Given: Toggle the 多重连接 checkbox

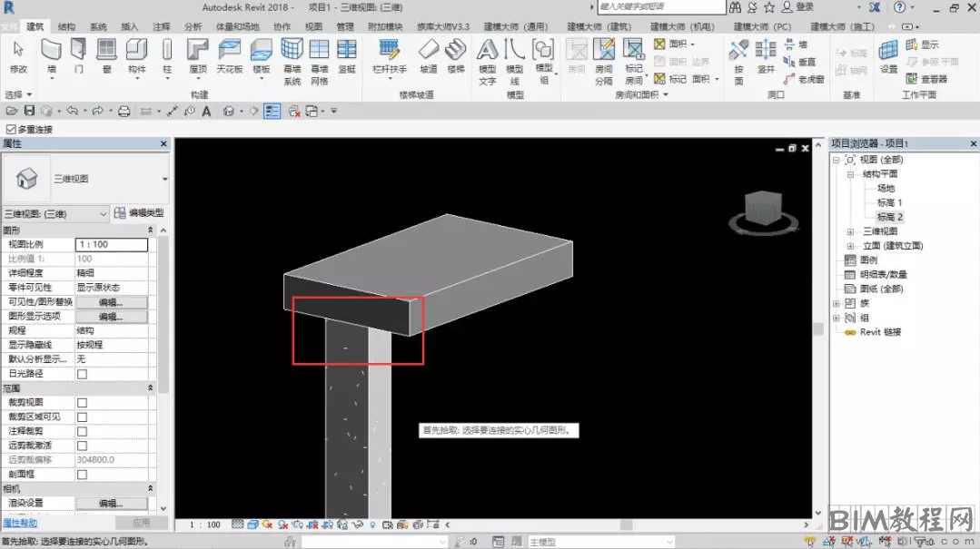Looking at the screenshot, I should pos(11,129).
